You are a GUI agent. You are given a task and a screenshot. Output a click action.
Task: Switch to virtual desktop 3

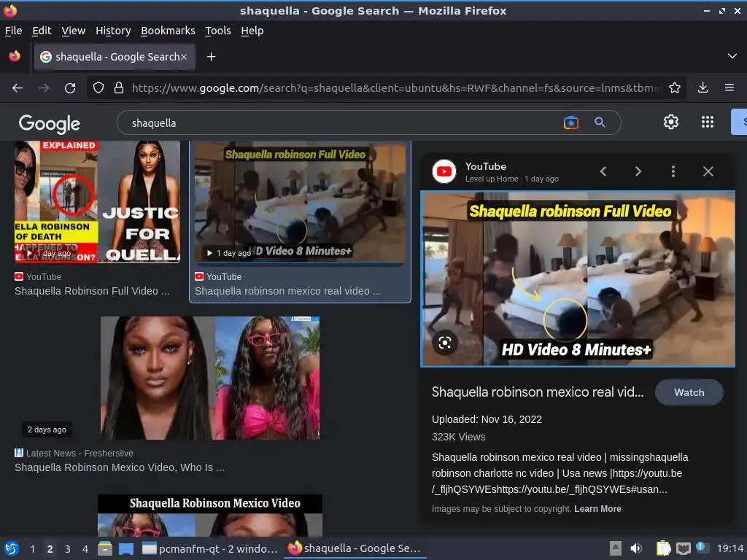point(68,549)
